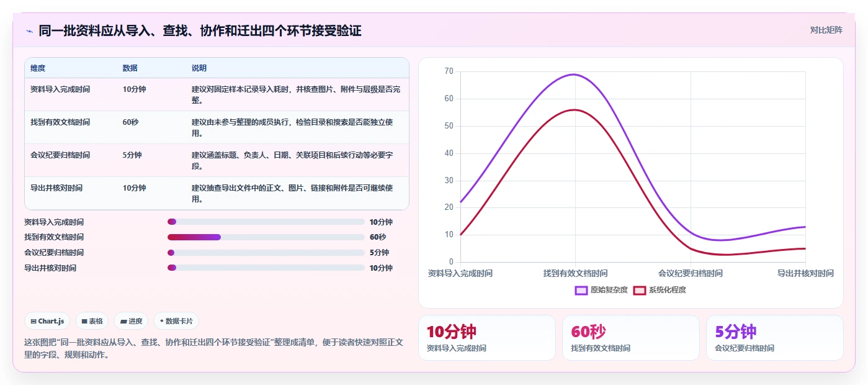Click the 找到有效文档时间 progress bar
868x385 pixels.
point(266,237)
